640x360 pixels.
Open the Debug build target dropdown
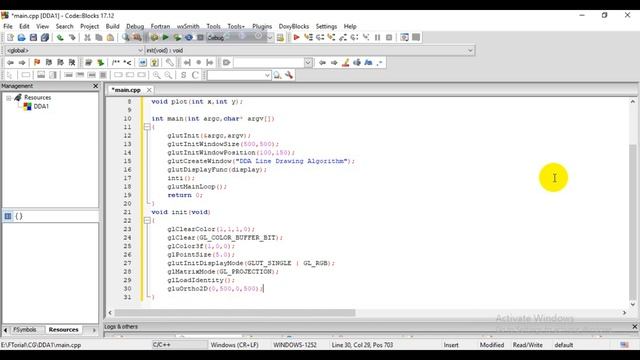tap(270, 38)
